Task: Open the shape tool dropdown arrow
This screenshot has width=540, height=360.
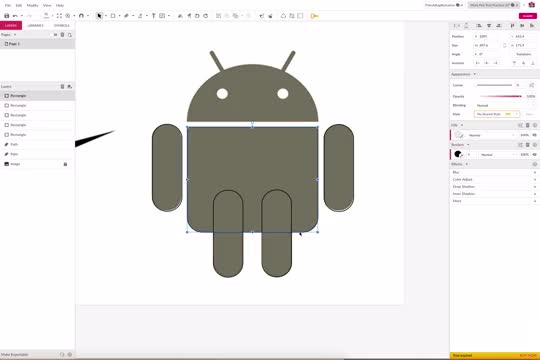Action: pyautogui.click(x=119, y=16)
